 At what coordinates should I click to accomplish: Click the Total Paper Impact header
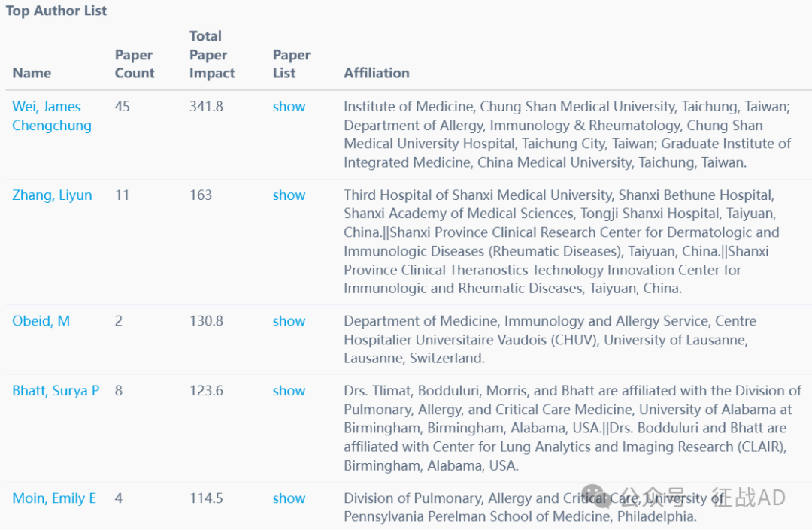[x=212, y=55]
